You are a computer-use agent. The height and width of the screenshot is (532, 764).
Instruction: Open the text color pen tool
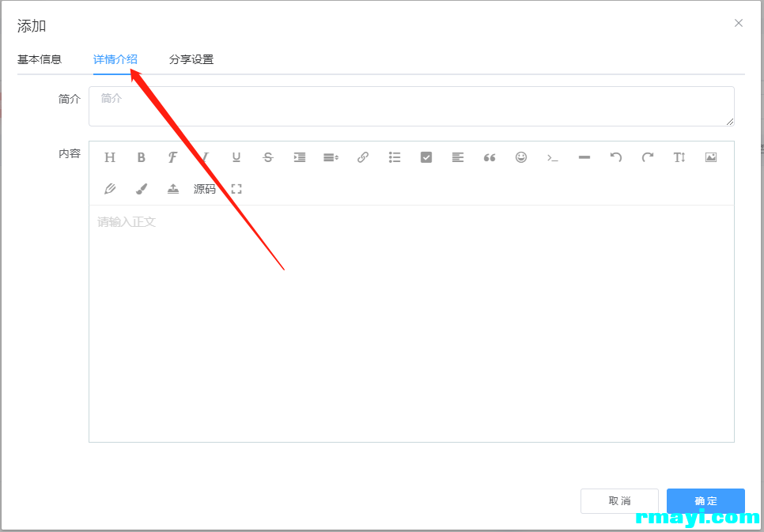point(110,189)
